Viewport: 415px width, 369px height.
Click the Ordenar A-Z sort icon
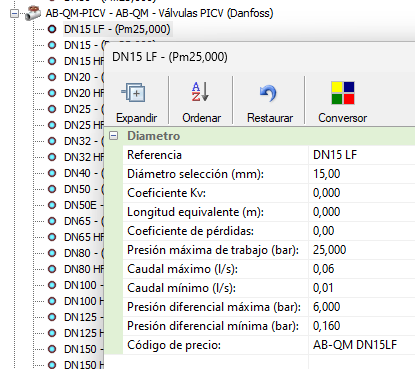[200, 92]
